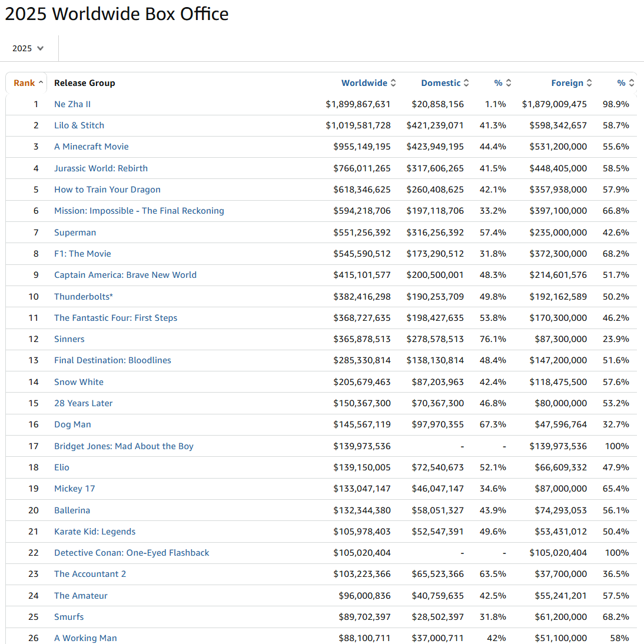
Task: Select worldwide gross $105,020,404
Action: coord(362,553)
